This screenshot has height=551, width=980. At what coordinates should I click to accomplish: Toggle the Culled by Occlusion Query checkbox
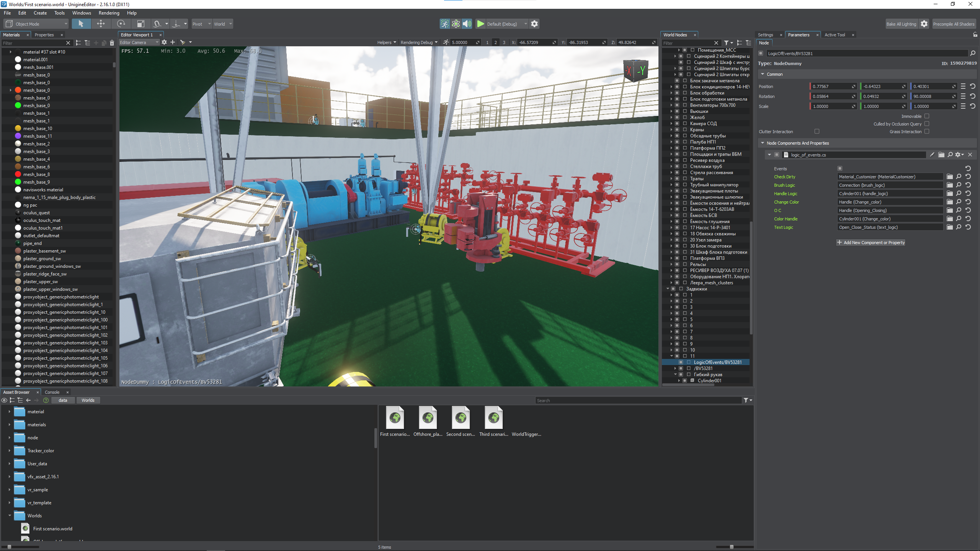[927, 124]
